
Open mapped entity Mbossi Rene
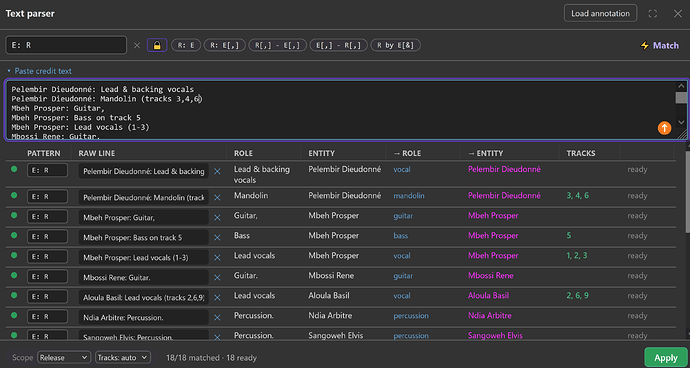491,276
